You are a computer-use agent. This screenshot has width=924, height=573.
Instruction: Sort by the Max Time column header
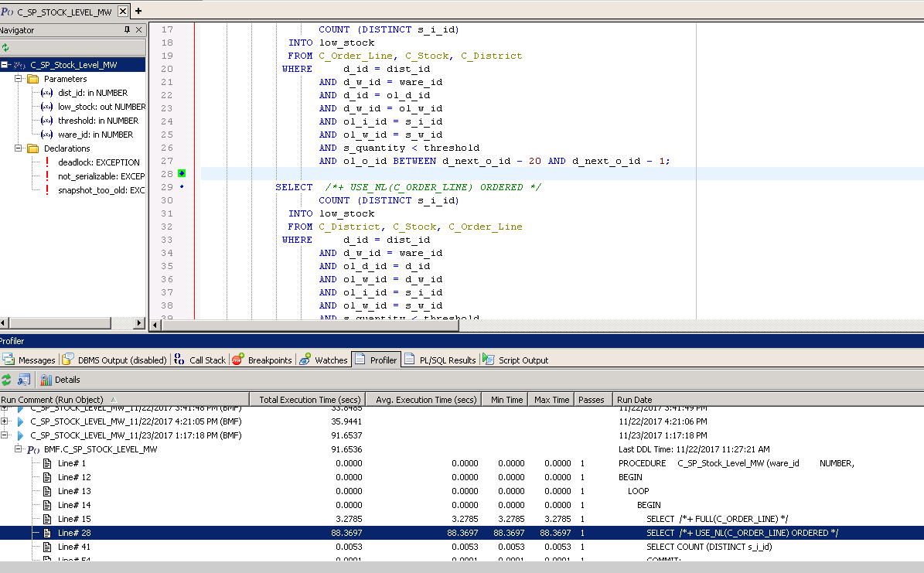pos(551,400)
